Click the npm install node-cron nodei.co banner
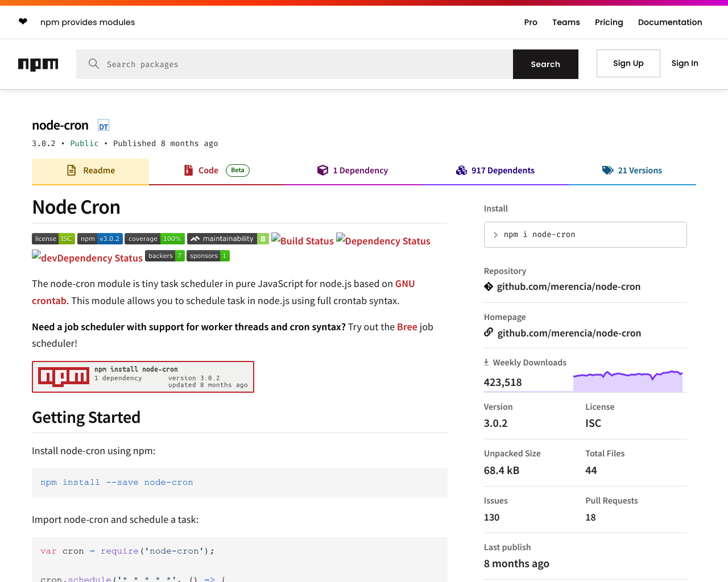This screenshot has height=582, width=728. (143, 377)
